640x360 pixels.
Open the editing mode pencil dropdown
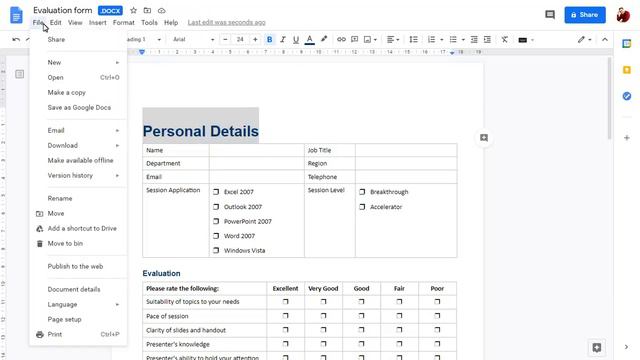tap(584, 40)
